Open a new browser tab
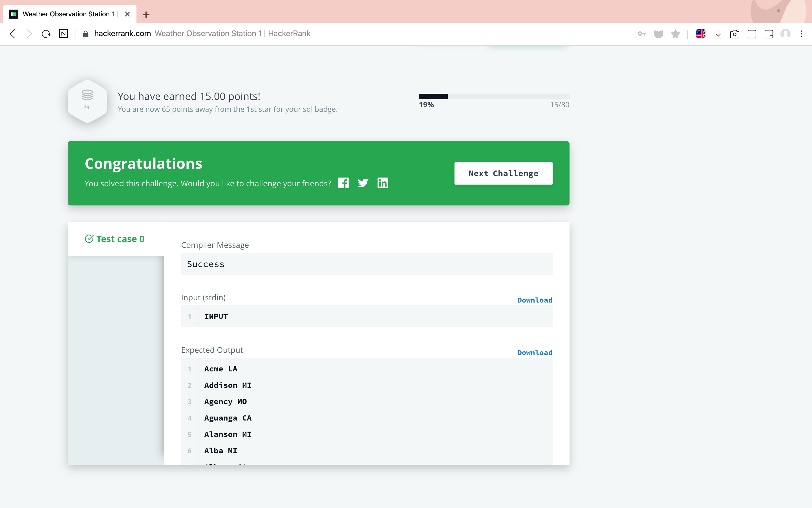 point(146,14)
